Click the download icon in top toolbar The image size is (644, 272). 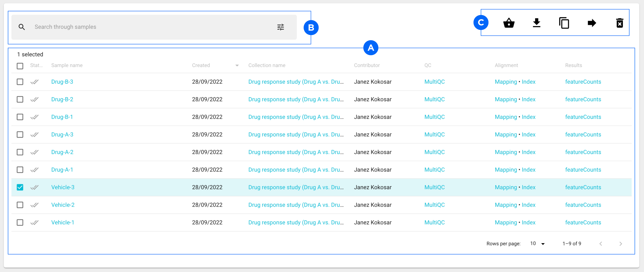[x=536, y=23]
